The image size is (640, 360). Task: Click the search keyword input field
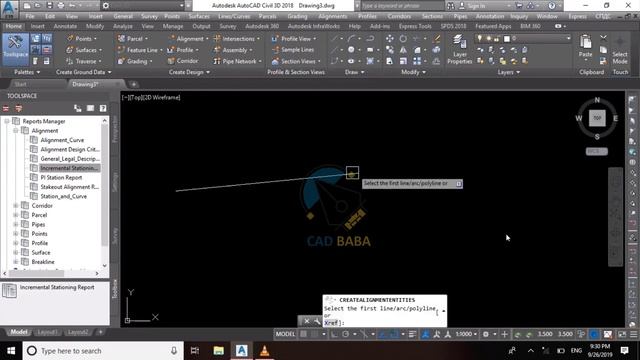click(402, 6)
